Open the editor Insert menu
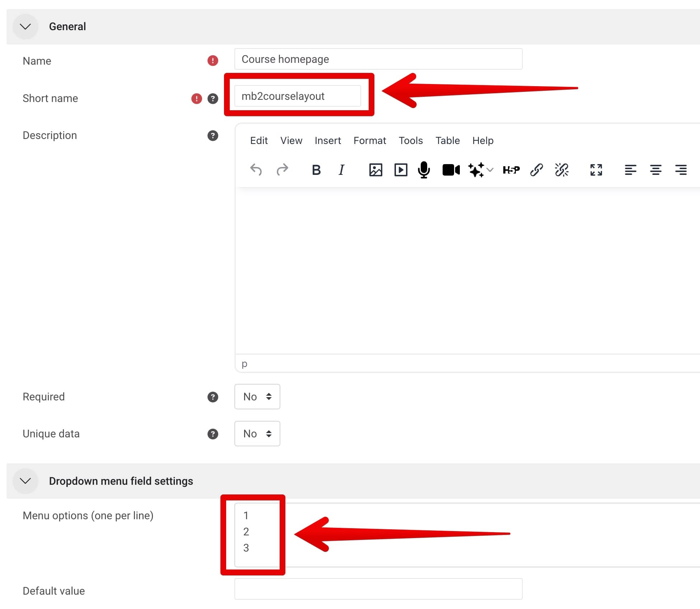 328,141
